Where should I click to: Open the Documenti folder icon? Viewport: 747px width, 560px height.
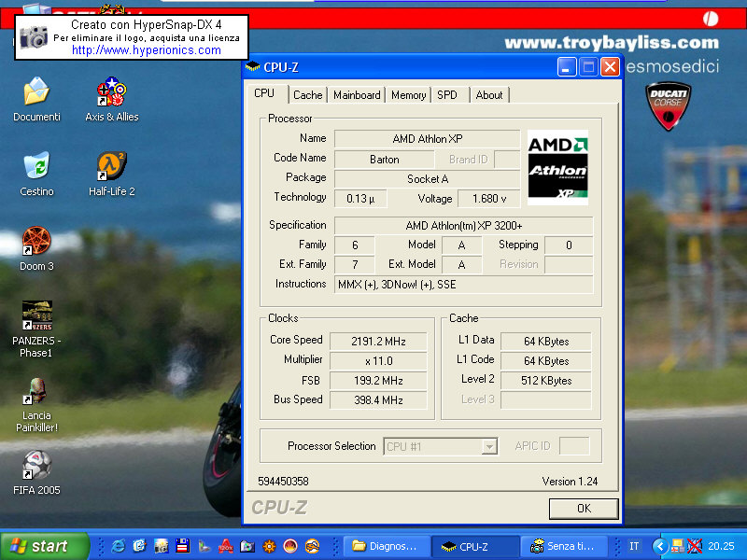point(36,93)
